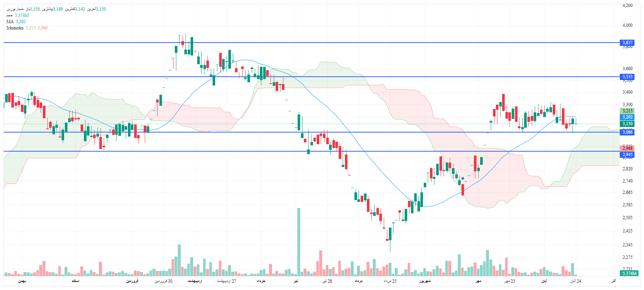
Task: Click the green 3,215 Ichimoku value tag
Action: [628, 111]
